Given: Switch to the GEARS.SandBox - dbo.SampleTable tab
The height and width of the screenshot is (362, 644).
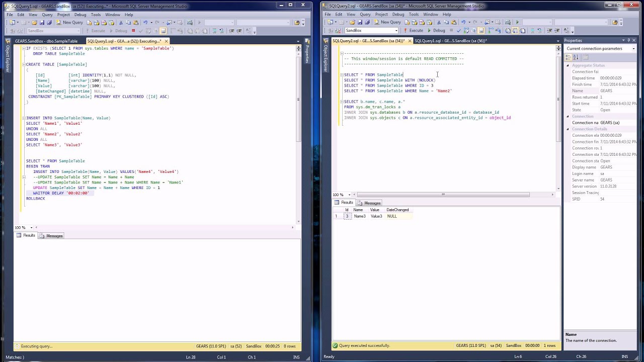Looking at the screenshot, I should pos(46,41).
